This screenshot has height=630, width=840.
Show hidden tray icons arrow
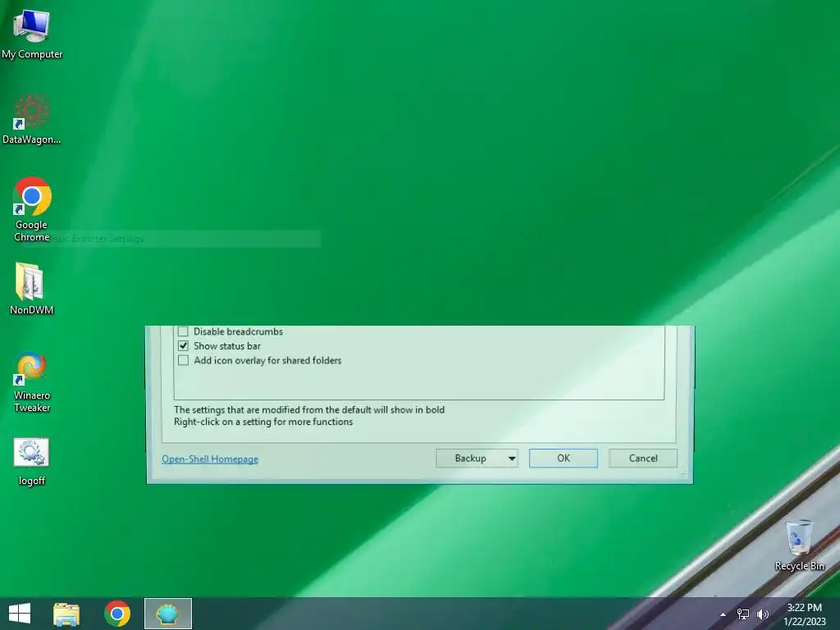coord(724,614)
